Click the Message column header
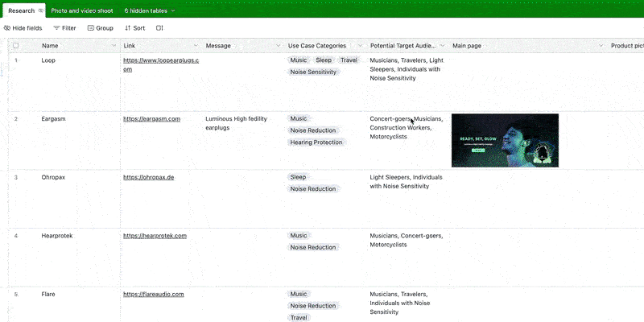Viewport: 644px width, 322px height. tap(243, 46)
